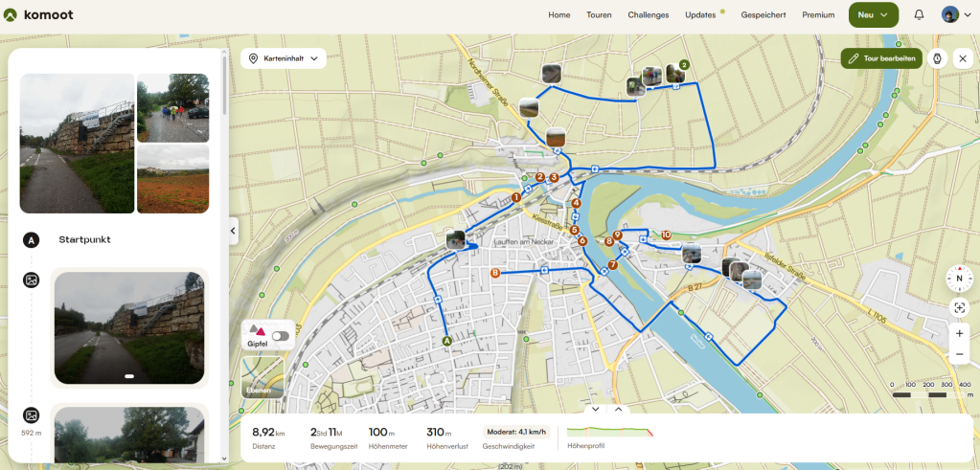Click the smartwatch sync icon

point(937,58)
